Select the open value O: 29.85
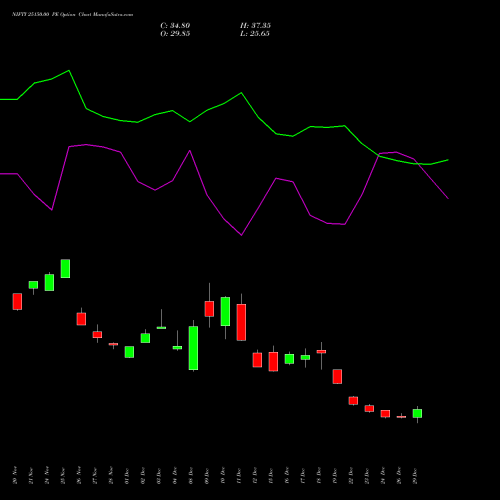Image resolution: width=500 pixels, height=500 pixels. tap(175, 33)
